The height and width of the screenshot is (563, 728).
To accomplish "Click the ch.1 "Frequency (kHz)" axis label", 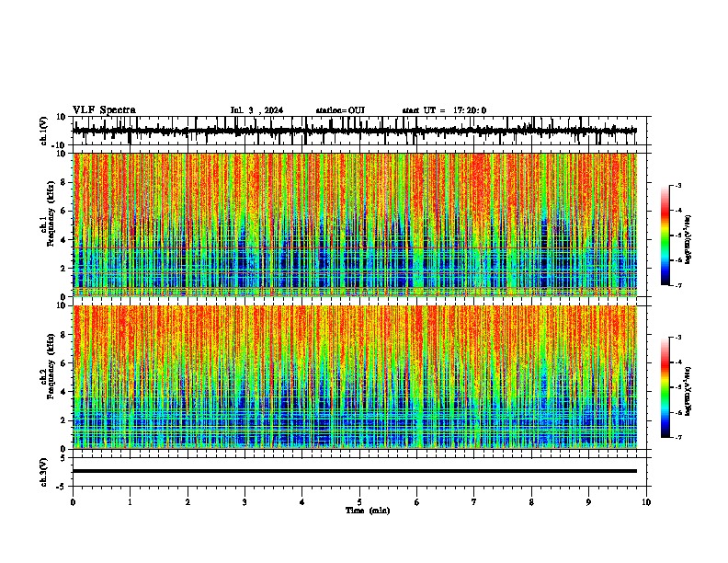I will 51,213.
